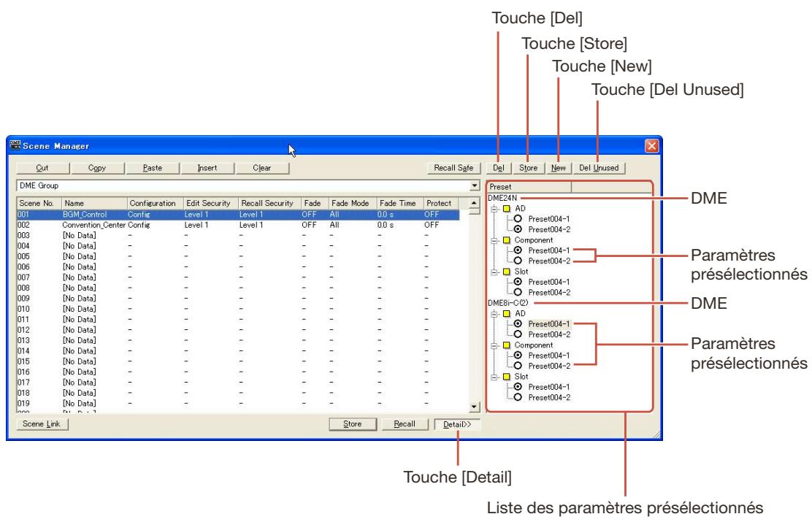Viewport: 812px width, 522px height.
Task: Select Preset004-2 radio in DME8i-C(2) Component
Action: (517, 366)
